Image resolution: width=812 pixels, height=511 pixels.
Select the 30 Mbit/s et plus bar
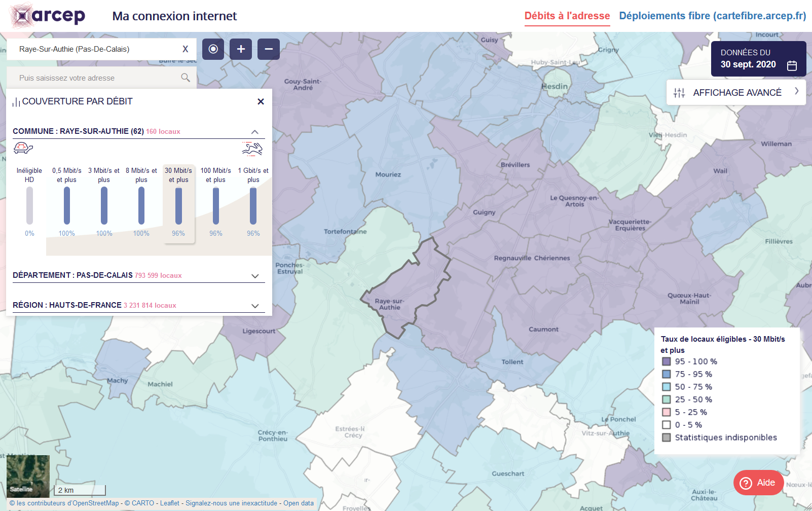(x=178, y=205)
